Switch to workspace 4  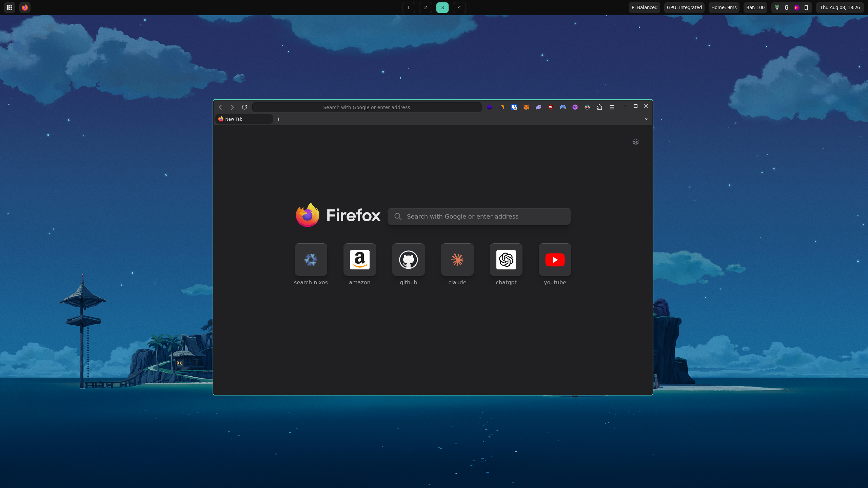pyautogui.click(x=459, y=7)
